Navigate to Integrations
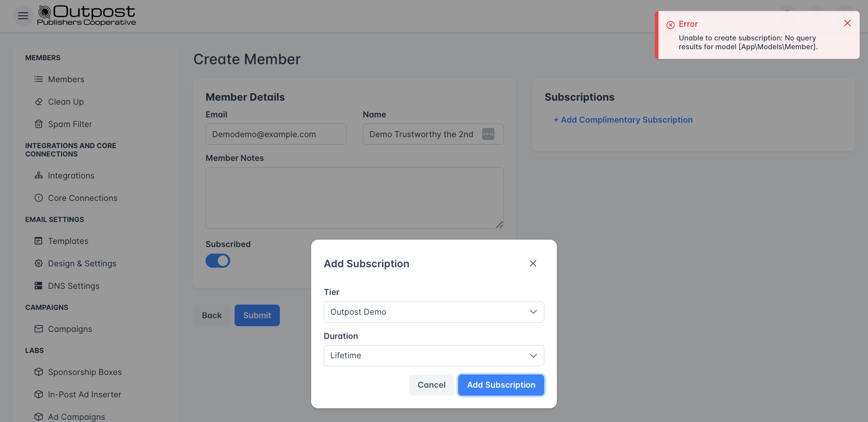 click(71, 175)
